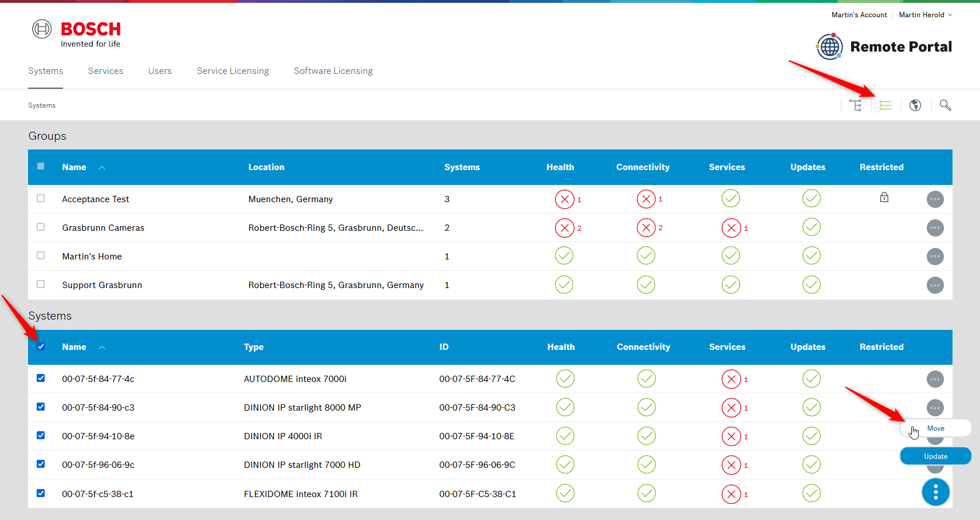Open Martin's Account link
Viewport: 980px width, 520px height.
(x=859, y=15)
